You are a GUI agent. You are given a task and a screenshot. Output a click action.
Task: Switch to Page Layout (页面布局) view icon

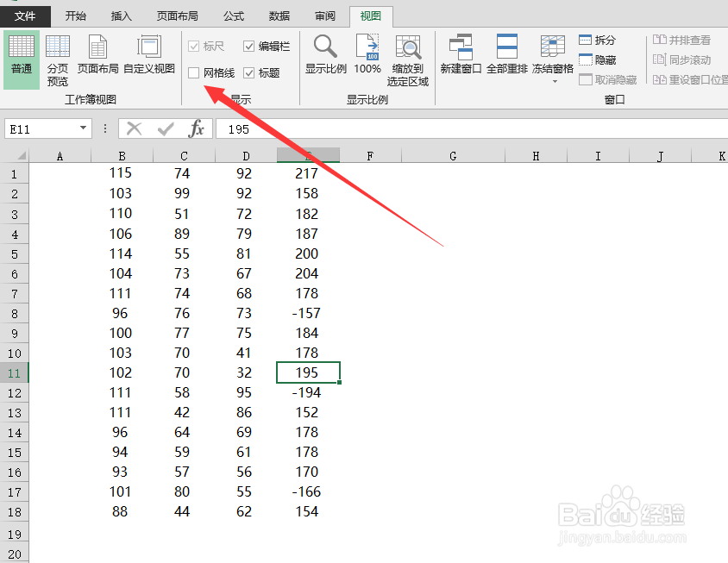[x=98, y=55]
